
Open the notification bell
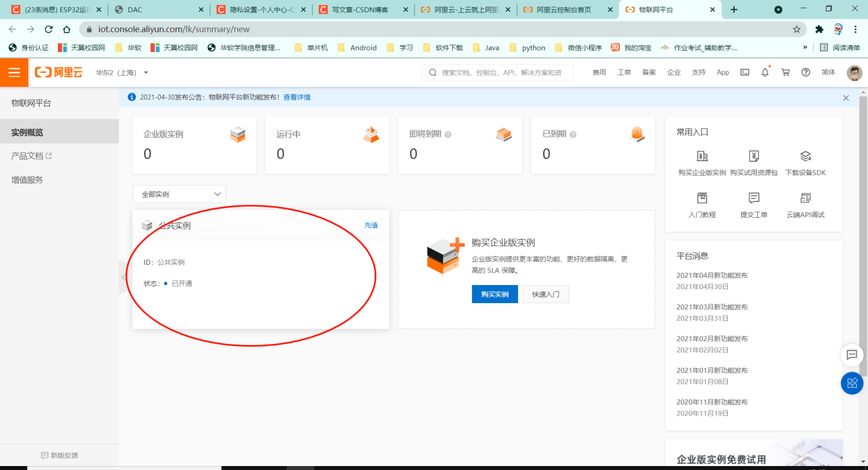click(765, 72)
